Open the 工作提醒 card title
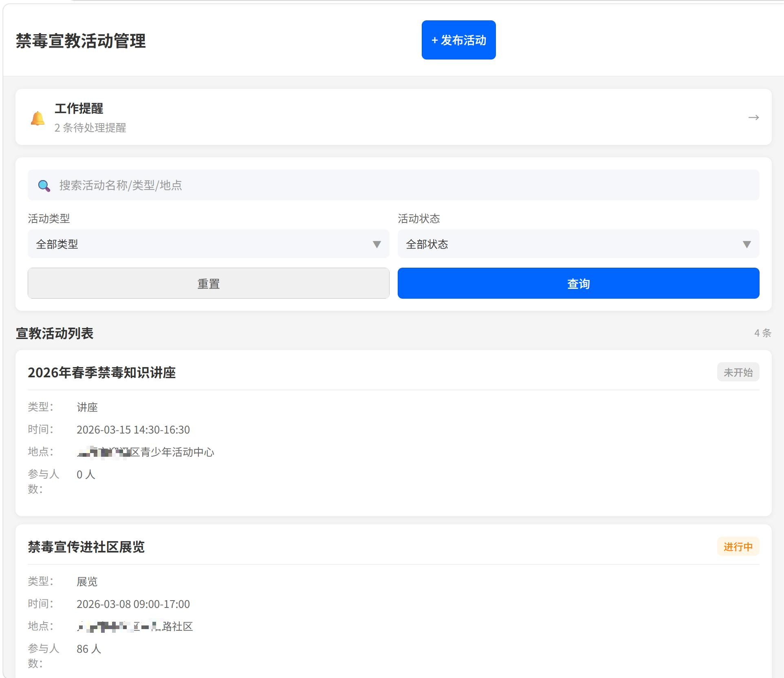The width and height of the screenshot is (784, 678). coord(79,108)
